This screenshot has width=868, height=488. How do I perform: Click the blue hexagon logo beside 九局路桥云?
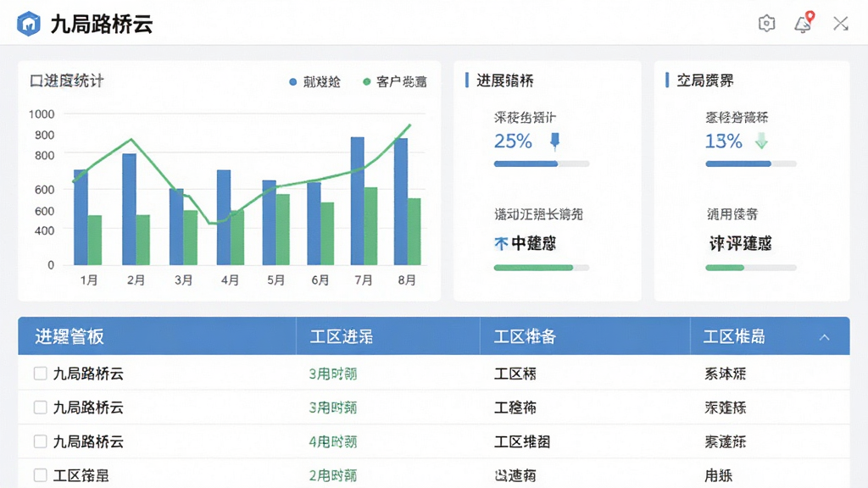click(28, 24)
